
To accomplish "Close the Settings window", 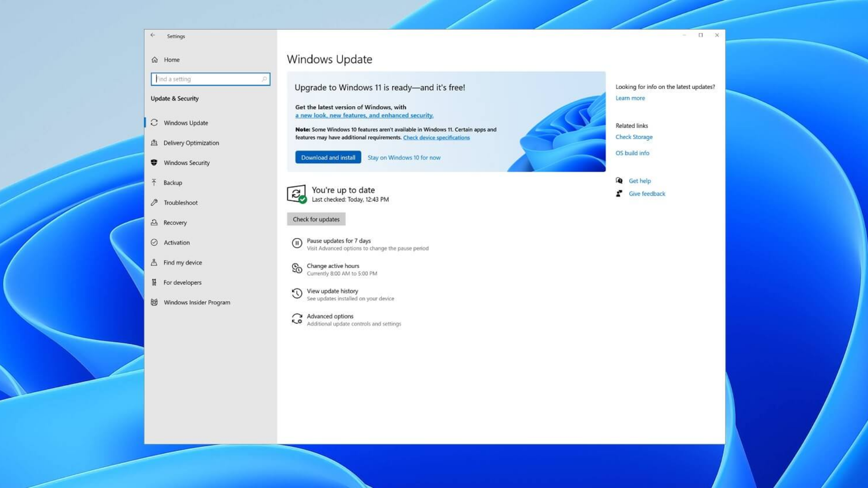I will (x=717, y=35).
